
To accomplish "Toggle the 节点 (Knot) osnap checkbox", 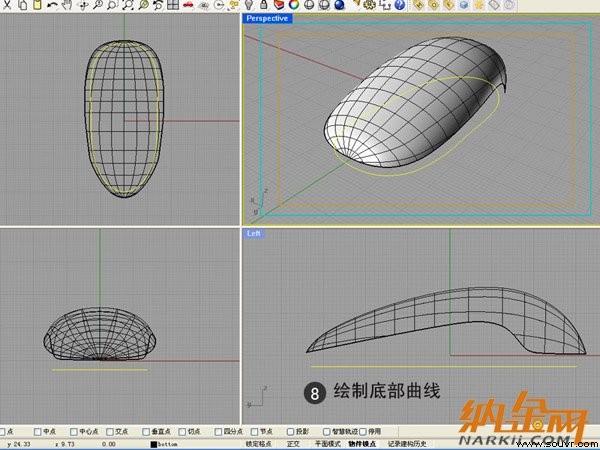I will [254, 432].
